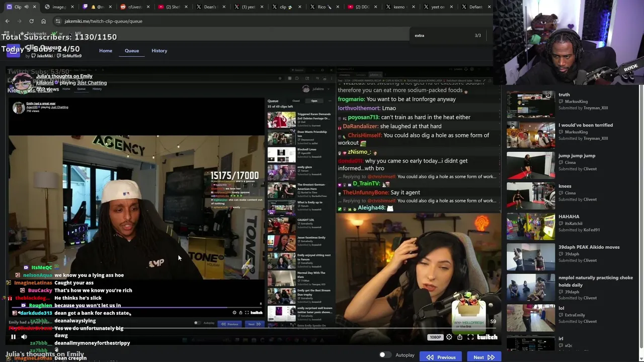Open the 'lol' clip thumbnail

530,318
